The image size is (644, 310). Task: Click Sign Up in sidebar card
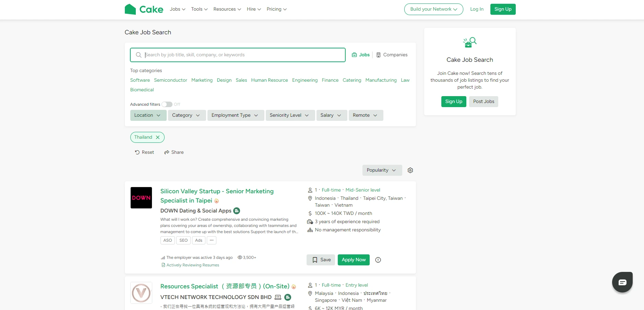[454, 102]
